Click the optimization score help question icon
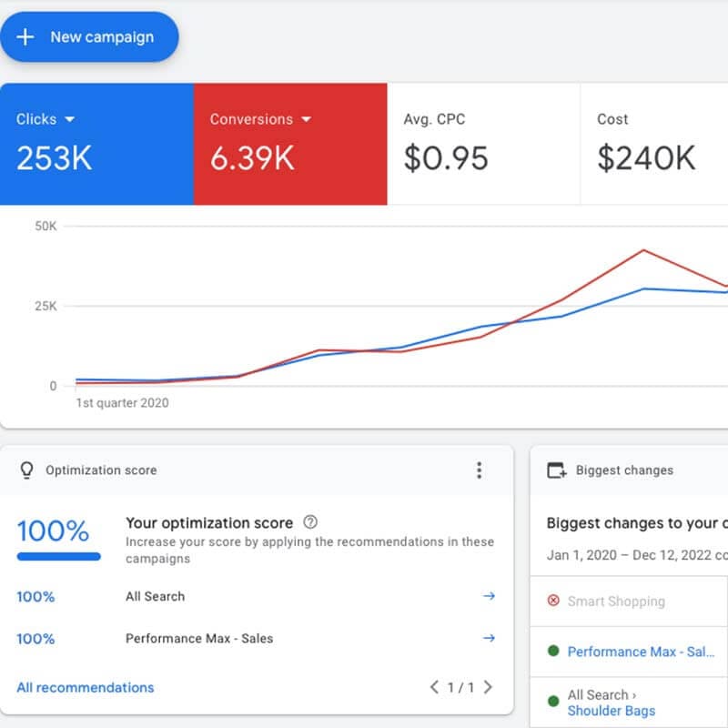This screenshot has height=728, width=728. click(x=310, y=522)
